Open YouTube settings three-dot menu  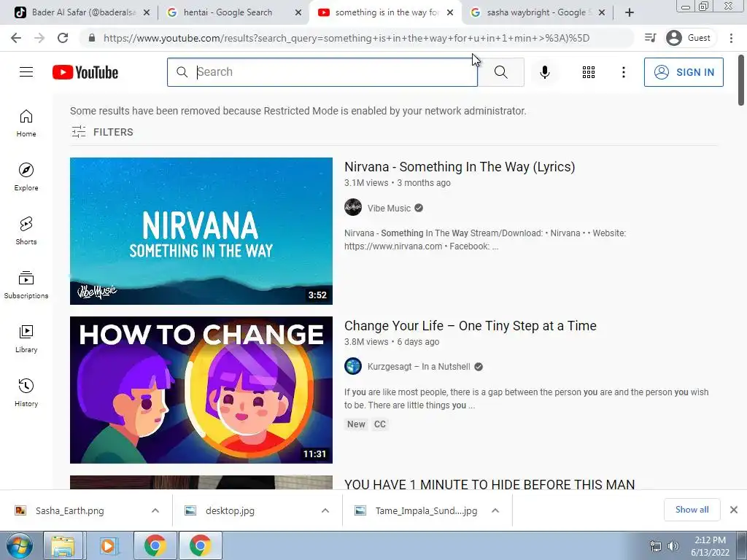pyautogui.click(x=623, y=72)
